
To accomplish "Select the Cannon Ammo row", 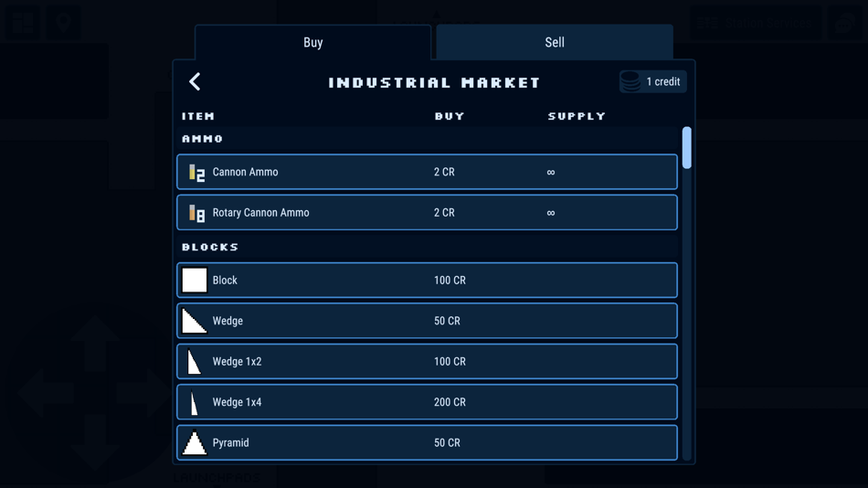I will pyautogui.click(x=427, y=172).
